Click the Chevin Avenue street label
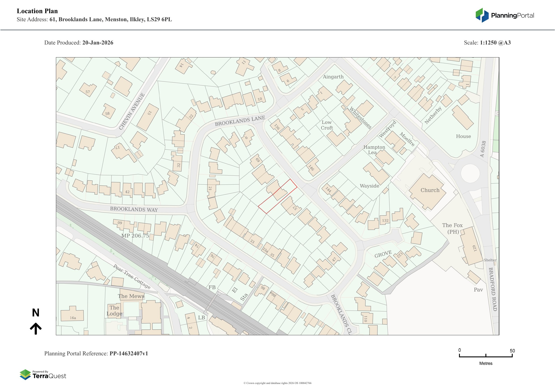This screenshot has width=555, height=392. (x=132, y=111)
